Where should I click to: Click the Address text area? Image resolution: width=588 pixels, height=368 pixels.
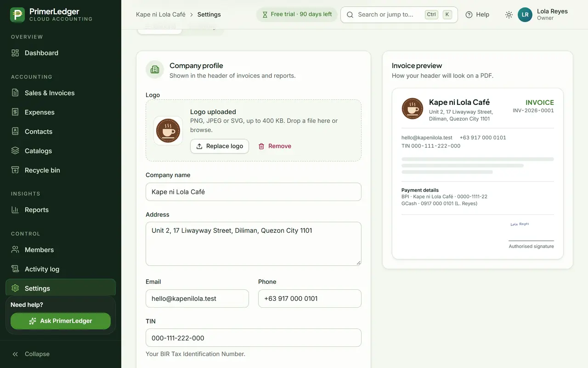[254, 244]
